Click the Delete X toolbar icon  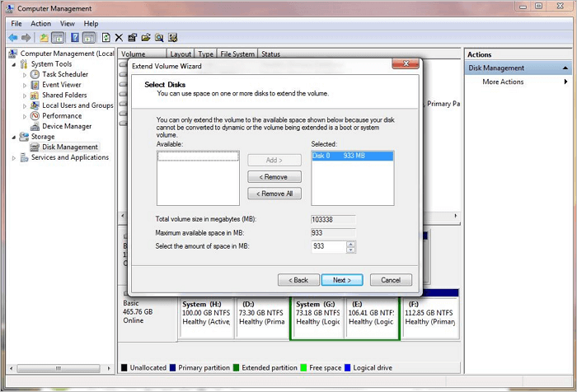coord(120,38)
